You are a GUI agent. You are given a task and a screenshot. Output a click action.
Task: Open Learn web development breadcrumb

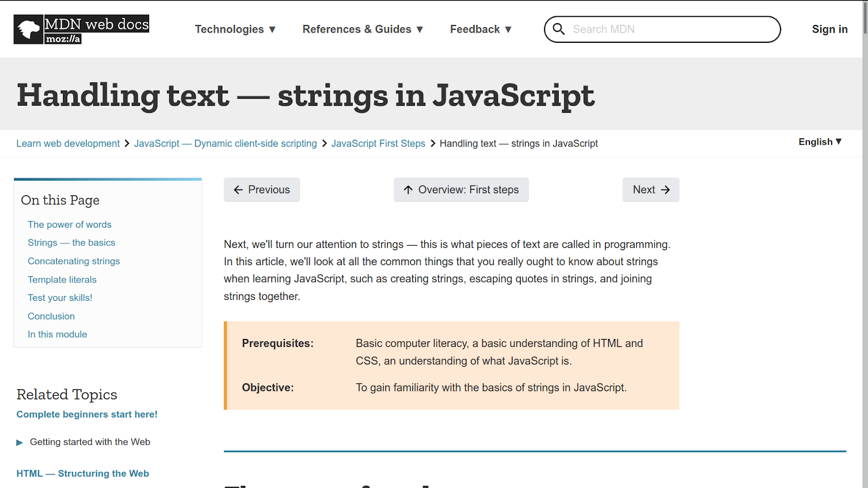tap(68, 144)
